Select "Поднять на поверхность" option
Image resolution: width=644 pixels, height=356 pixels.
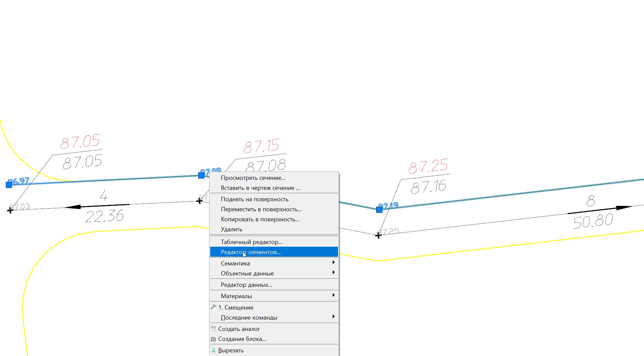click(254, 199)
